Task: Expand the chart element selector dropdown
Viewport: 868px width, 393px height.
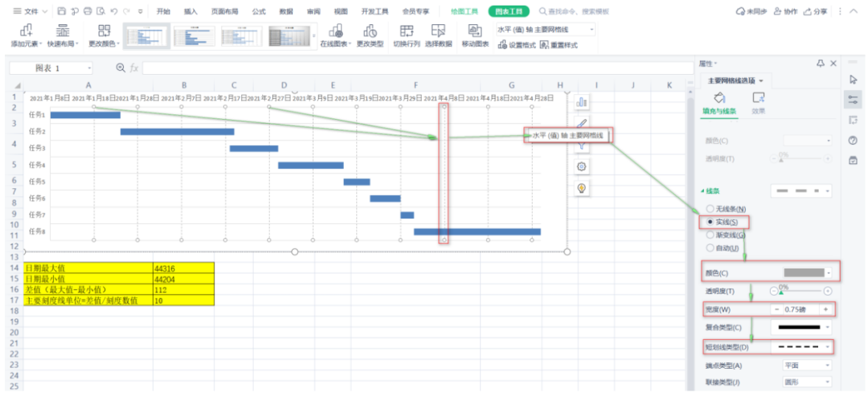Action: pyautogui.click(x=592, y=30)
